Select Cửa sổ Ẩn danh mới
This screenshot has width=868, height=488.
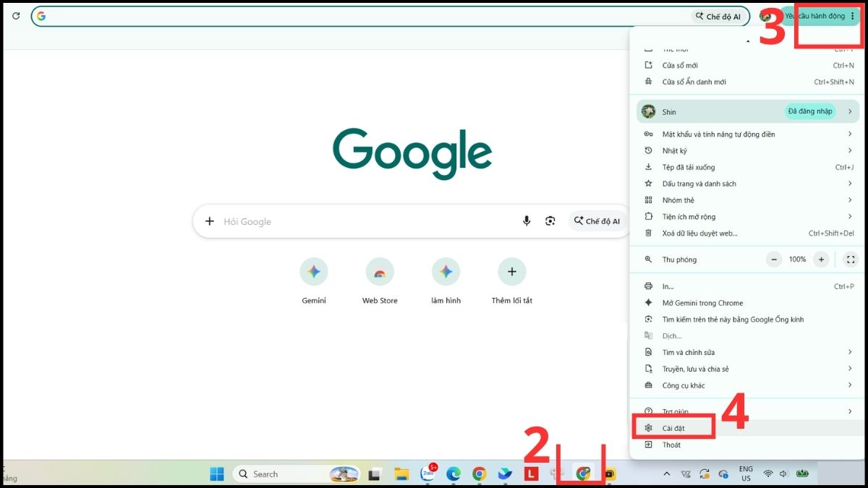click(x=748, y=82)
